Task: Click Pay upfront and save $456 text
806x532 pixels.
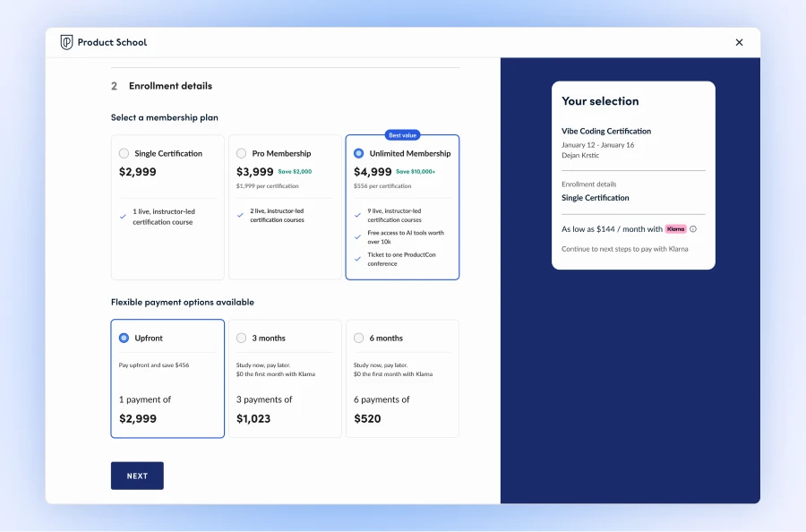Action: click(154, 365)
